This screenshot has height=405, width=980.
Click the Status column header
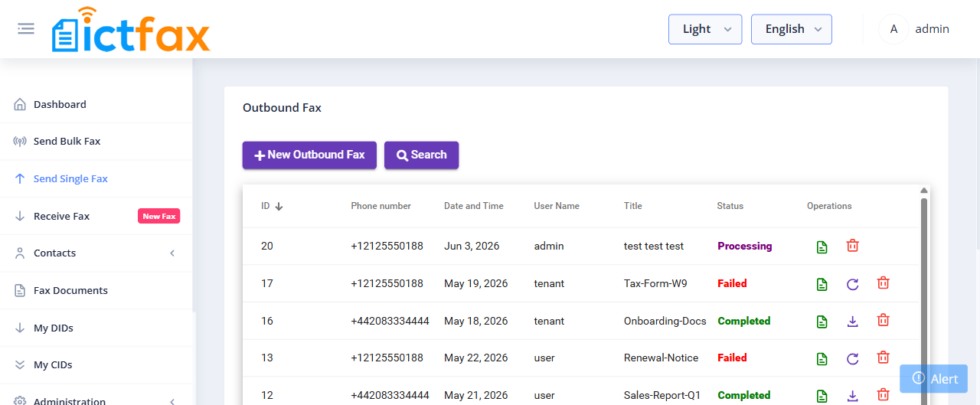coord(730,206)
